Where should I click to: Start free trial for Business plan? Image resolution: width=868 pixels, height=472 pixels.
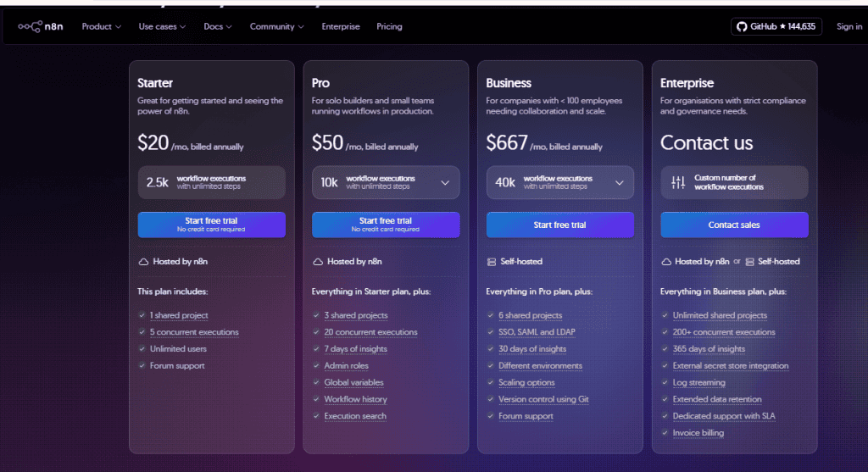tap(559, 225)
